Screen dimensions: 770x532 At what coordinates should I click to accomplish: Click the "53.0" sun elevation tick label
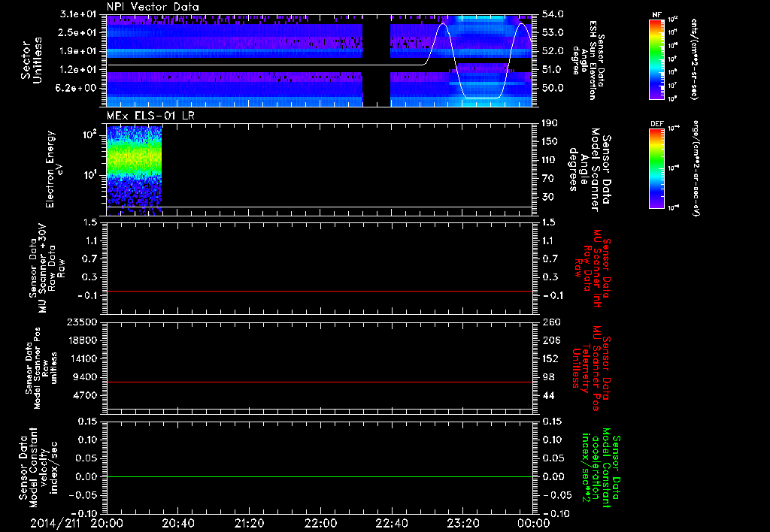553,32
